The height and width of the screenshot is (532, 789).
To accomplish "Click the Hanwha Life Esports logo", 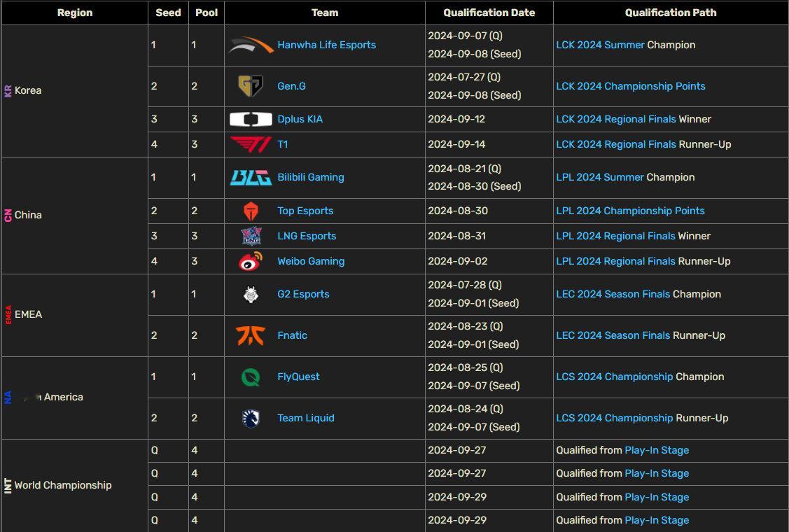I will coord(251,45).
